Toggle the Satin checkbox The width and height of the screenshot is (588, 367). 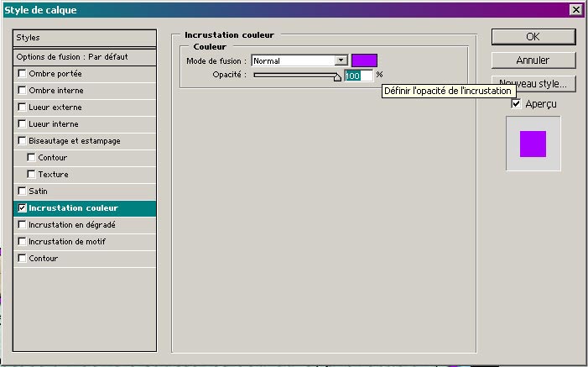(x=22, y=191)
